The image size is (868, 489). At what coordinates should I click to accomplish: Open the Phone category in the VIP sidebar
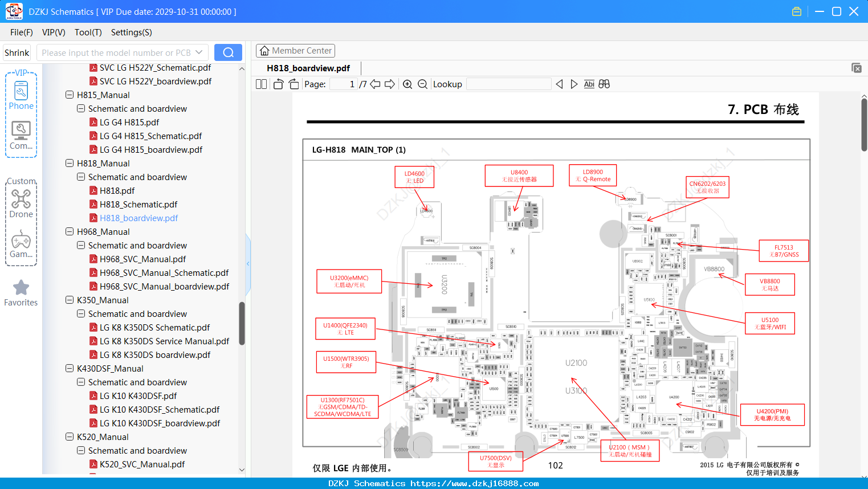[x=21, y=95]
